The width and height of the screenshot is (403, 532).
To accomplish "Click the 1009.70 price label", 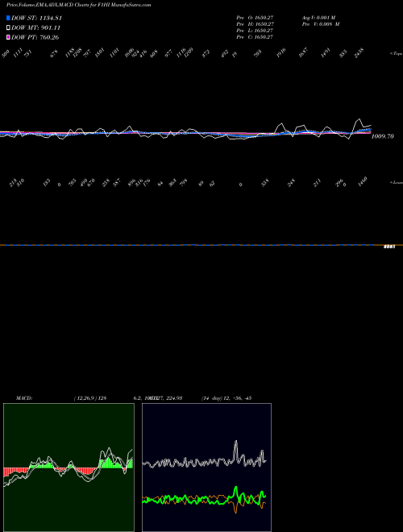I will coord(383,136).
